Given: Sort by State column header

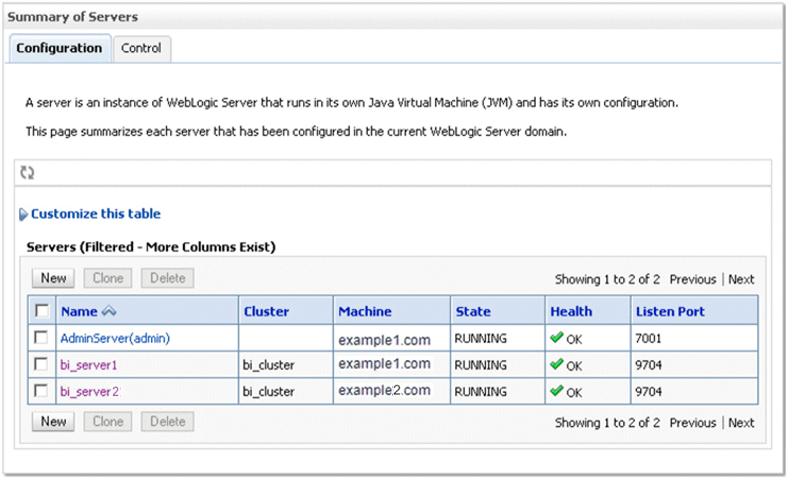Looking at the screenshot, I should point(473,311).
